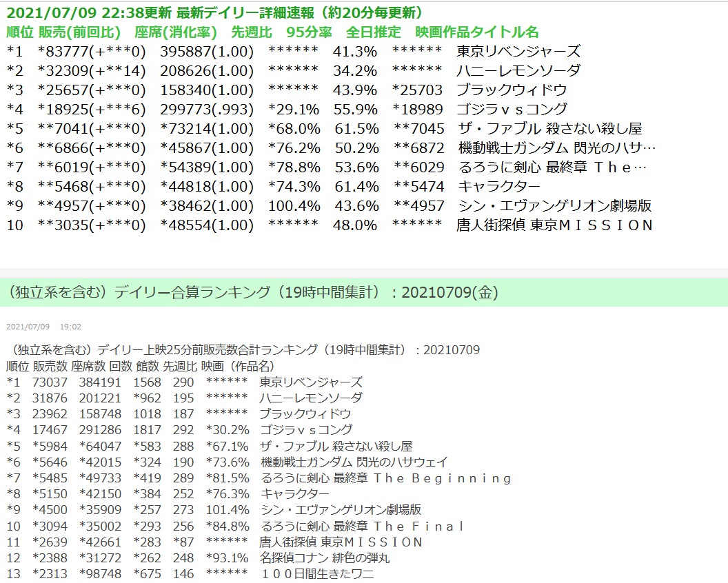The height and width of the screenshot is (583, 728).
Task: Click the 先週比 header in green row
Action: tap(251, 32)
